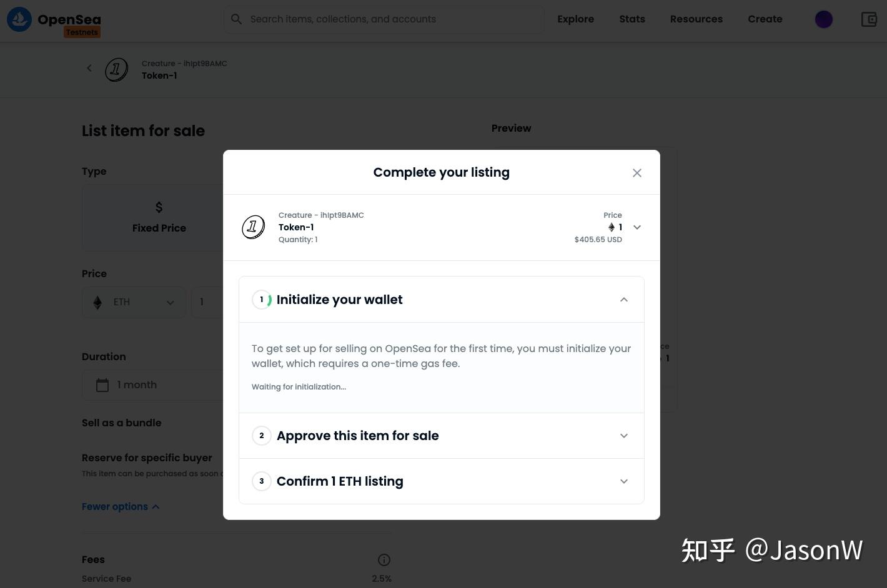
Task: Open the Resources menu
Action: click(696, 19)
